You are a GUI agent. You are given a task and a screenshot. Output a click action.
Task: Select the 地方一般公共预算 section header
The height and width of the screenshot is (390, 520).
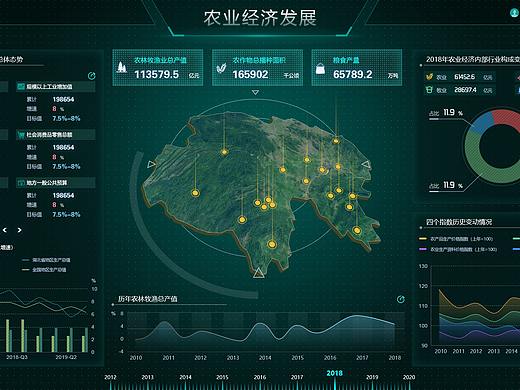56,183
